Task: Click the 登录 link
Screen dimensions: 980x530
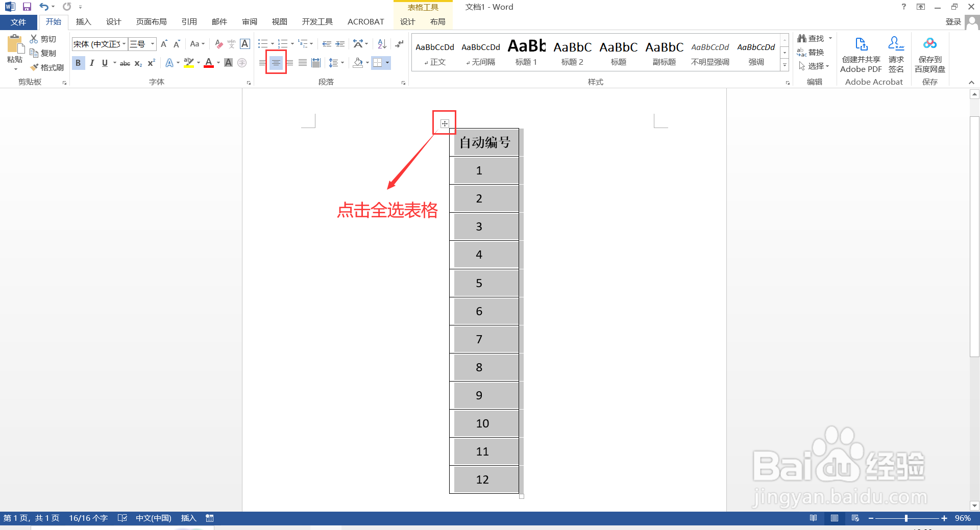Action: tap(953, 21)
